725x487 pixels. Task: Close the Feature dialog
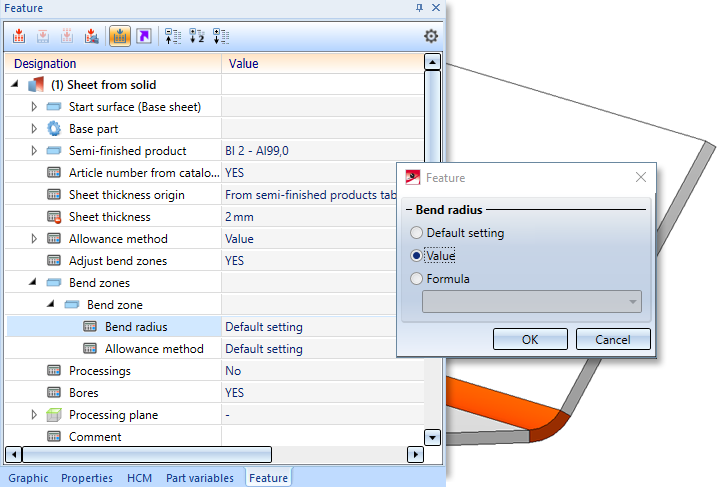[x=641, y=177]
